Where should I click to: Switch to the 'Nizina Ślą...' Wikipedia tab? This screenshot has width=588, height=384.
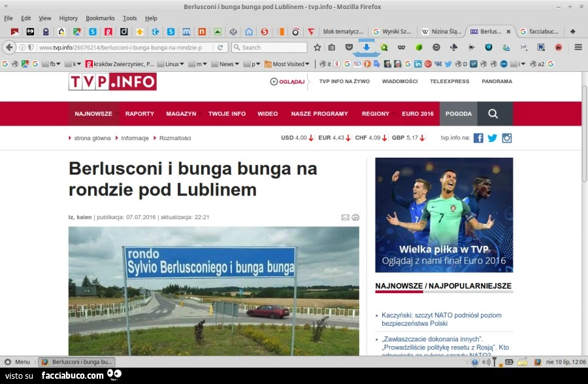442,31
